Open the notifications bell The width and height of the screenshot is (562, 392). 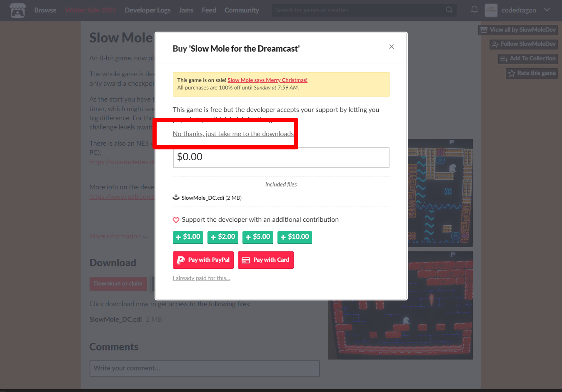pyautogui.click(x=474, y=10)
